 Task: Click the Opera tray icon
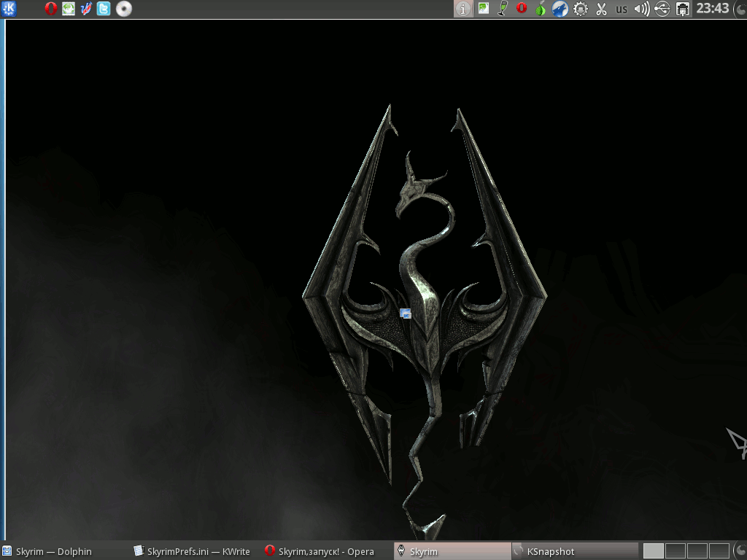point(522,8)
